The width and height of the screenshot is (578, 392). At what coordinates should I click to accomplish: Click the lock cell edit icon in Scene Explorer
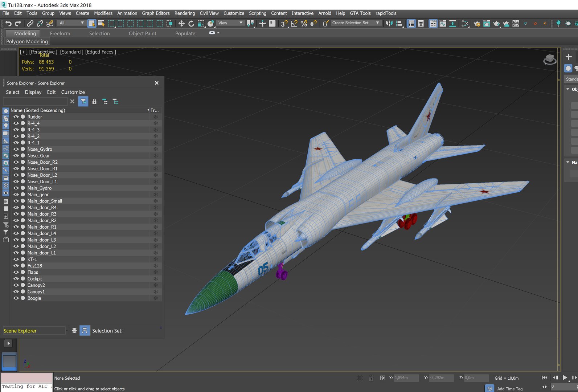[94, 102]
